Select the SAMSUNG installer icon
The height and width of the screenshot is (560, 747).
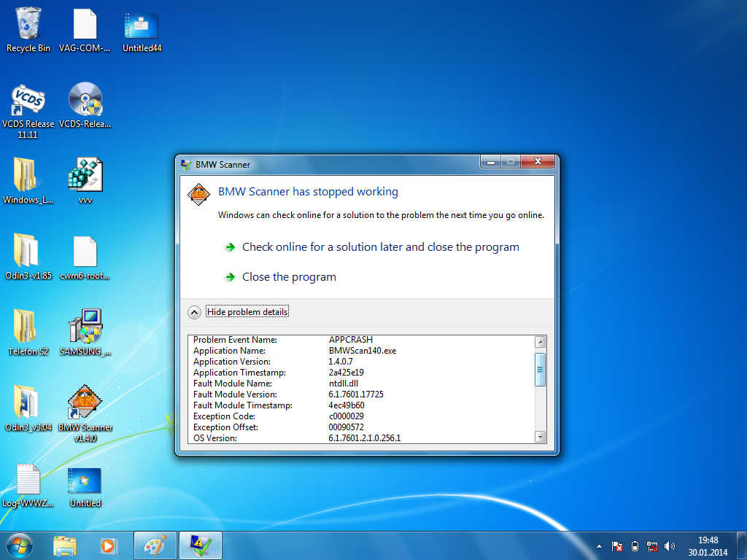pyautogui.click(x=85, y=332)
